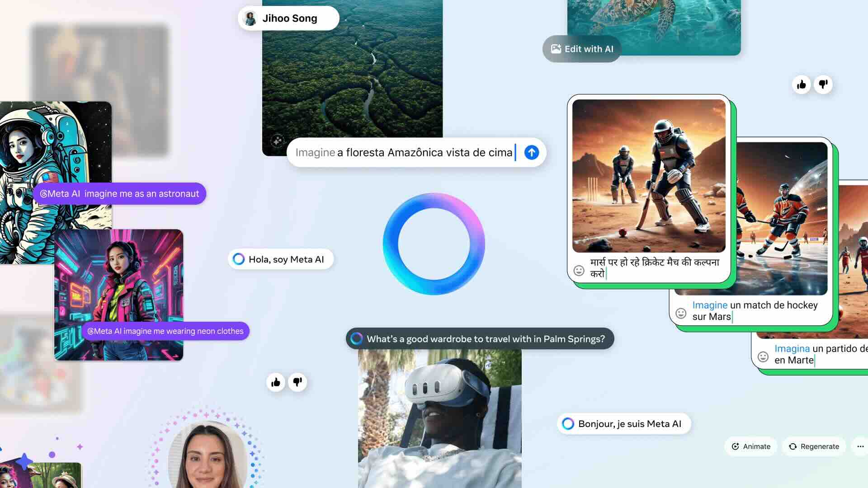Viewport: 868px width, 488px height.
Task: Click the Mars cricket match AI-generated image
Action: click(x=649, y=176)
